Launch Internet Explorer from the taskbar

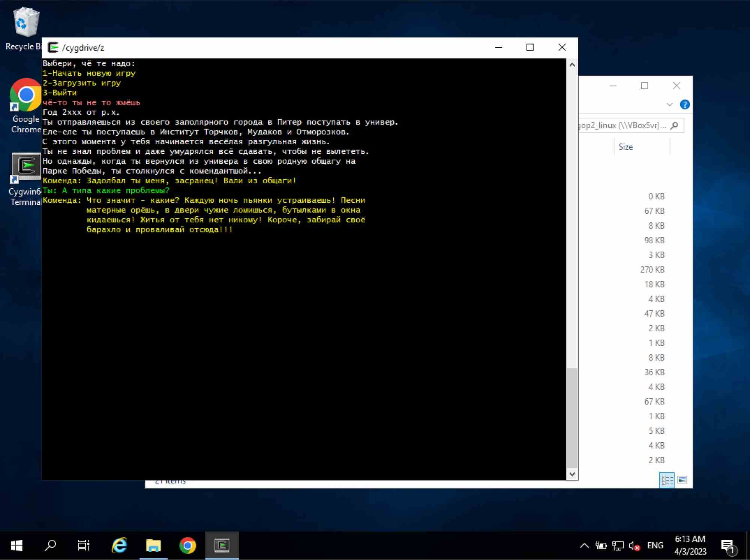pos(119,545)
